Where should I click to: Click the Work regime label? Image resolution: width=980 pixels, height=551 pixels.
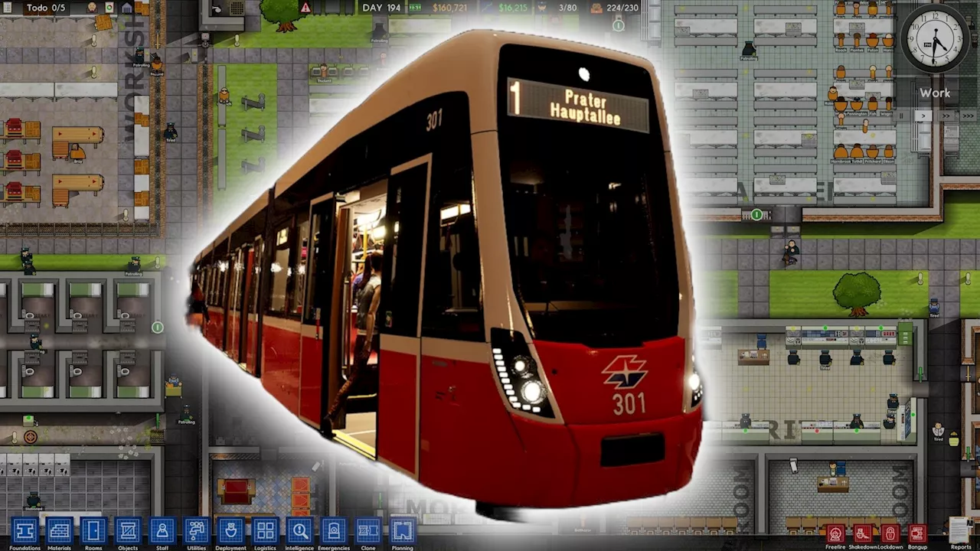935,93
